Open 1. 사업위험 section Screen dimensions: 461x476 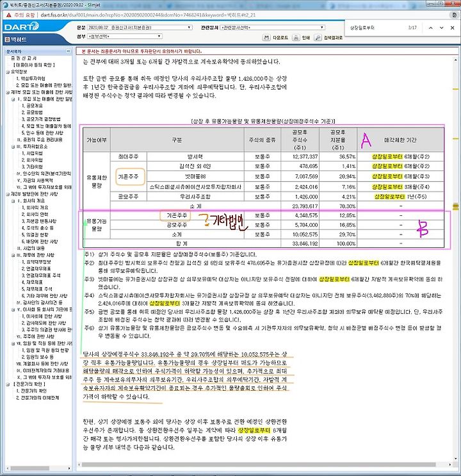[x=32, y=153]
